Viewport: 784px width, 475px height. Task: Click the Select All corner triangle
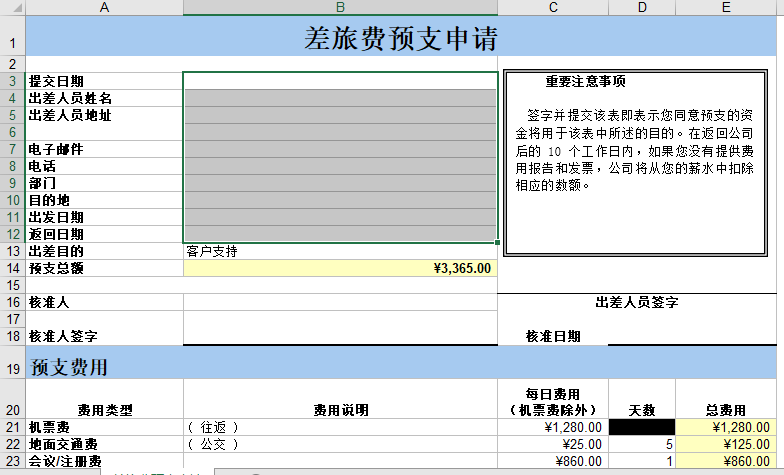(x=12, y=8)
